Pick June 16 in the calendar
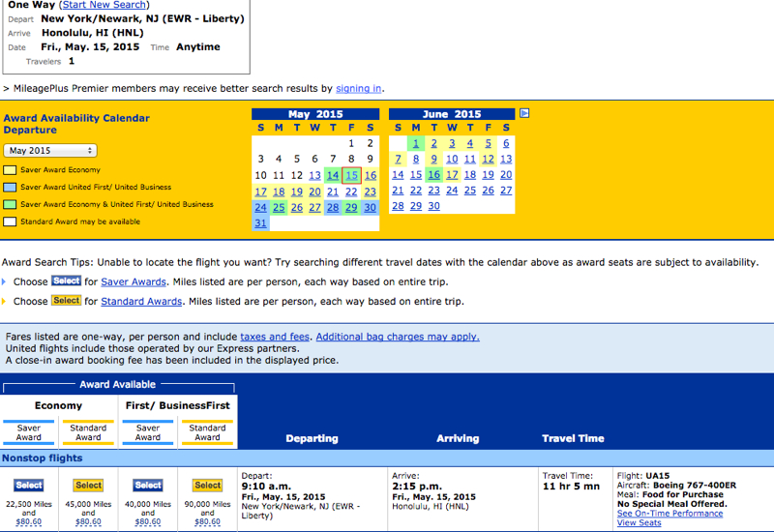The height and width of the screenshot is (532, 774). 433,175
